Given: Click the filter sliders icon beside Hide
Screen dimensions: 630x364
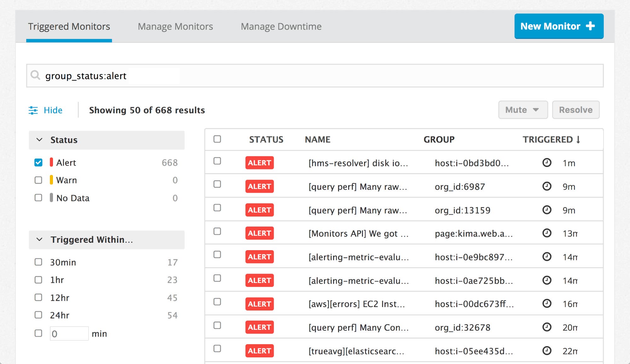Looking at the screenshot, I should (x=33, y=110).
